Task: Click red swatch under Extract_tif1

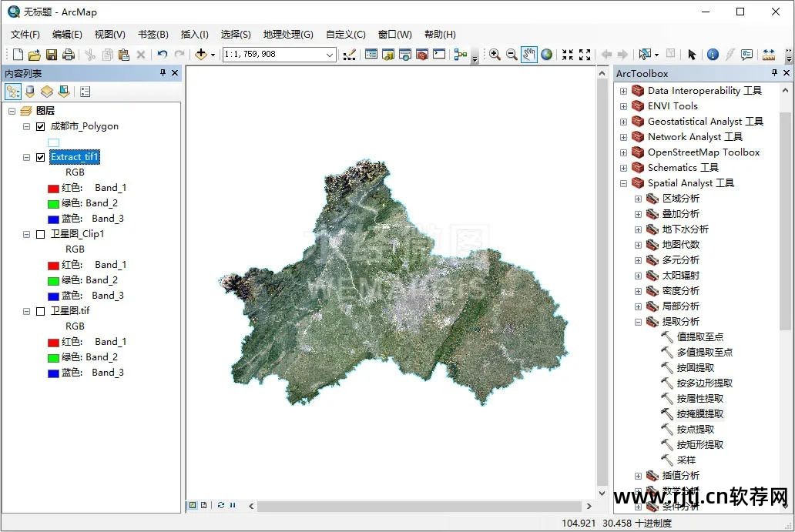Action: (53, 189)
